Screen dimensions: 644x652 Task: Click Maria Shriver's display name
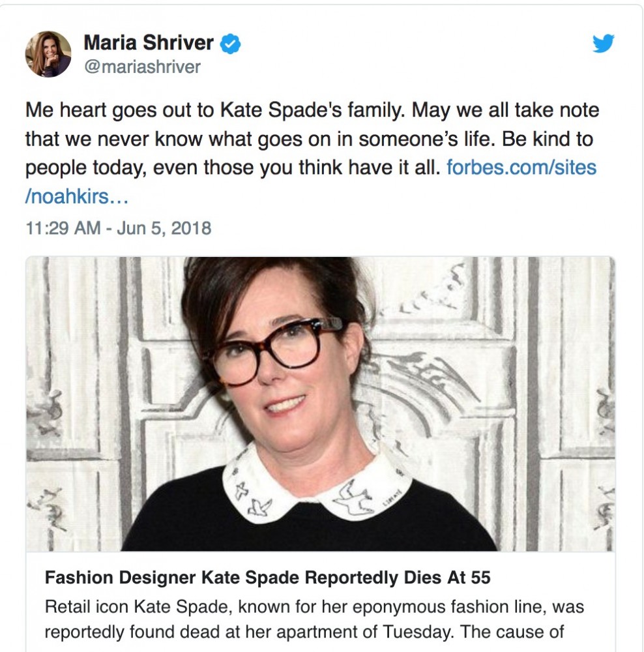[148, 42]
